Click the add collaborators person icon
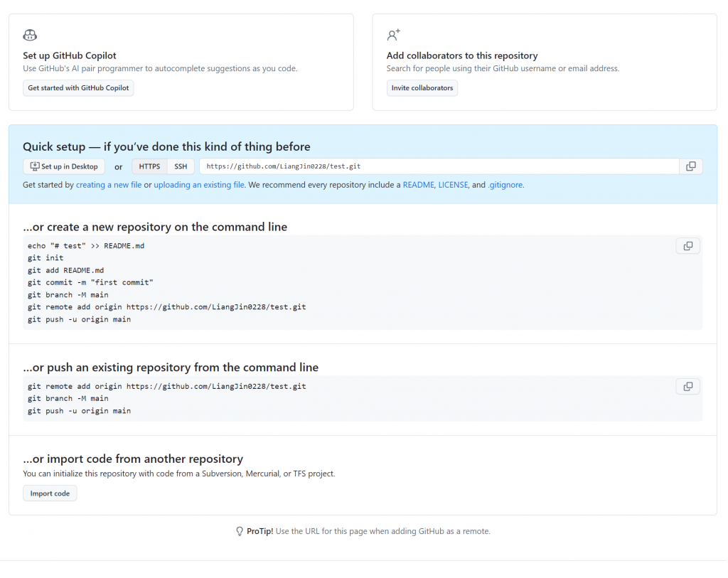This screenshot has height=578, width=728. (393, 35)
